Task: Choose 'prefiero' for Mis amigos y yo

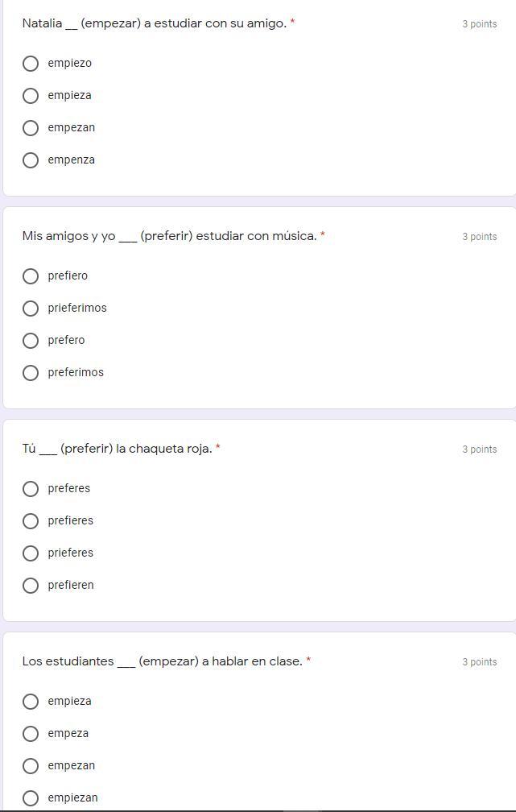Action: (31, 276)
